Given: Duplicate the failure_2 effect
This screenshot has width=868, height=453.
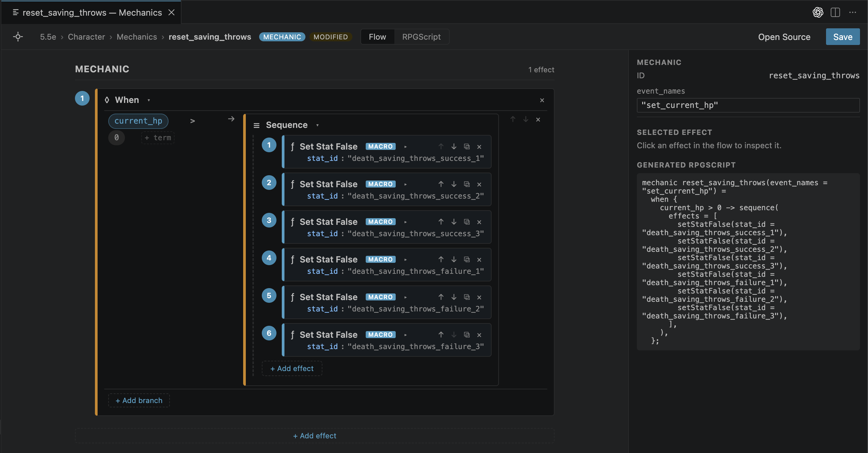Looking at the screenshot, I should click(x=467, y=297).
